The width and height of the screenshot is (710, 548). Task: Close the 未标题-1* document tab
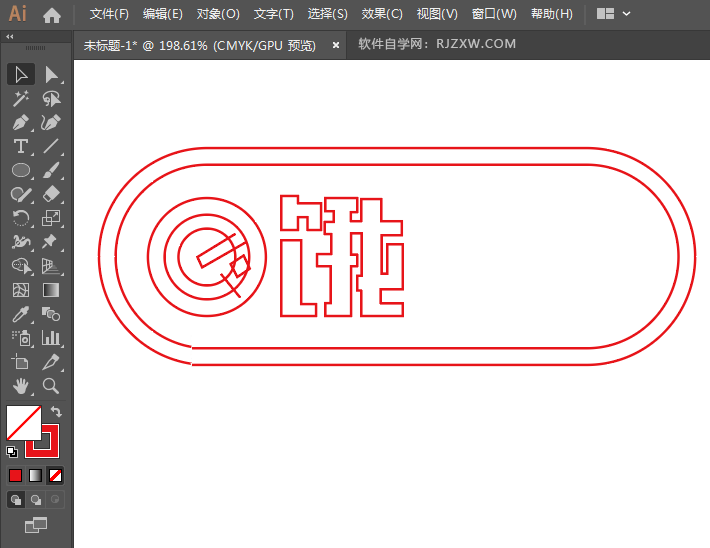click(336, 45)
